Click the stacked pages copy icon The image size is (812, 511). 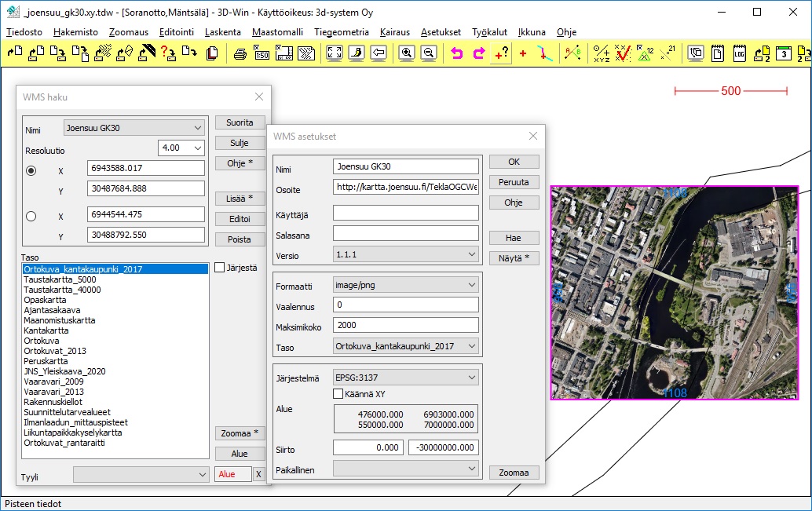pos(212,53)
